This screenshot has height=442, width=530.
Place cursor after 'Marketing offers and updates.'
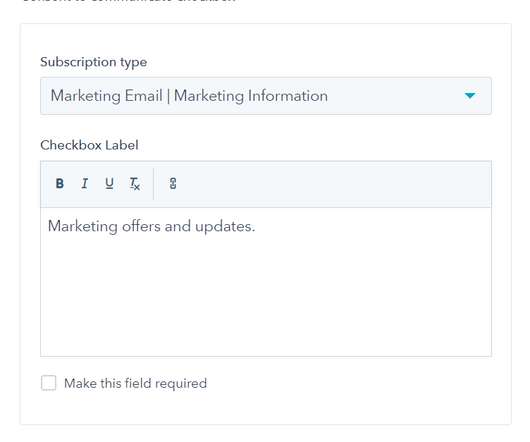tap(256, 226)
